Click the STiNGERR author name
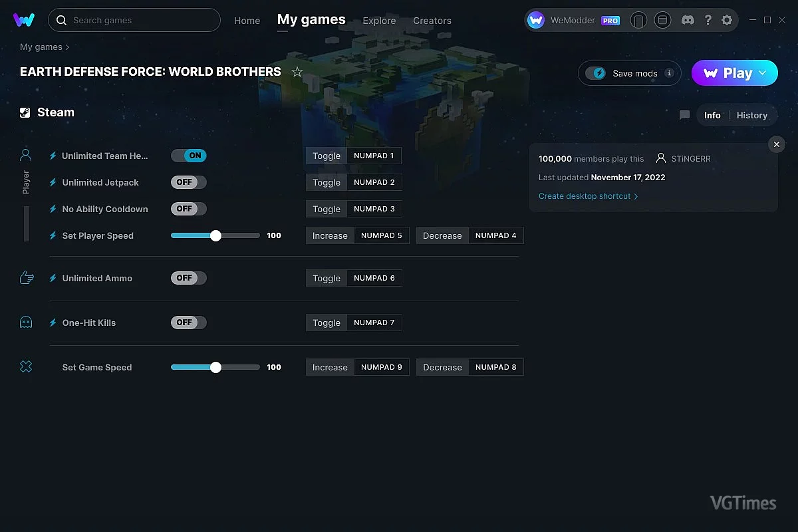The width and height of the screenshot is (798, 532). (x=691, y=159)
